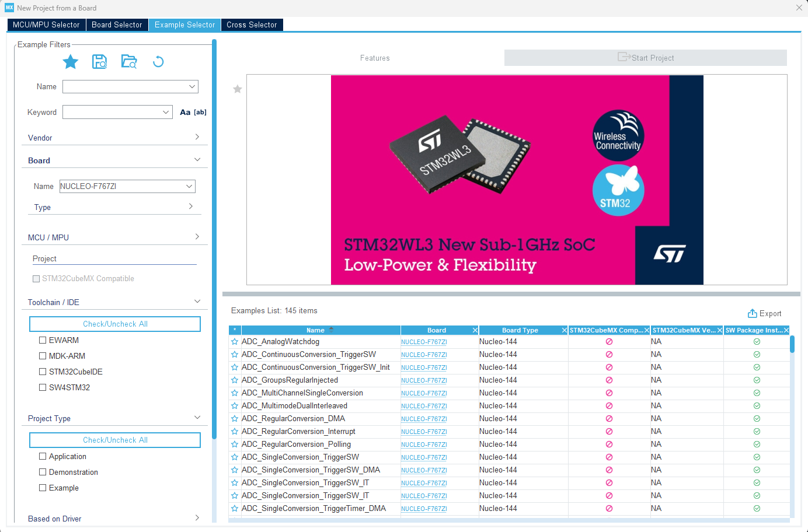The image size is (808, 532).
Task: Check the Example project type checkbox
Action: point(43,488)
